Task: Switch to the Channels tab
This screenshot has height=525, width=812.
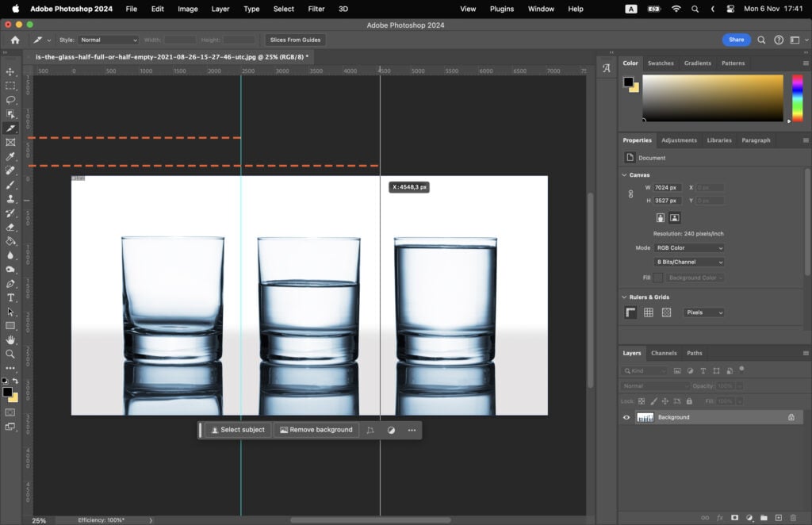Action: pyautogui.click(x=664, y=353)
